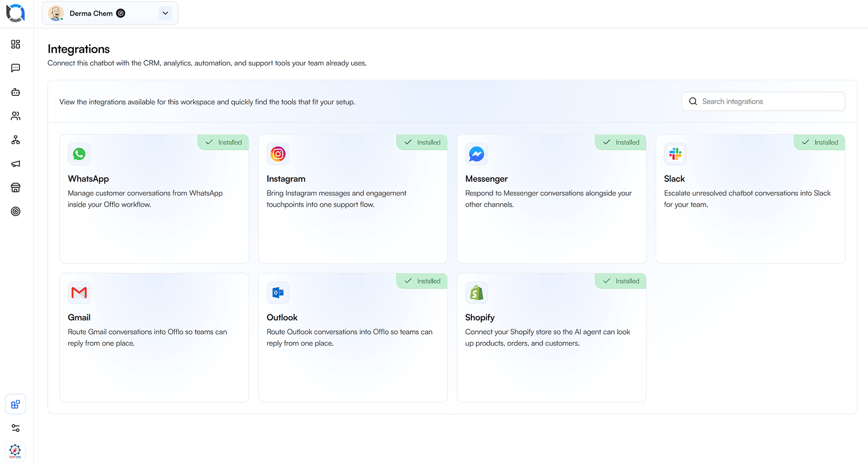Click 'Connect your Shopify store' description
This screenshot has height=465, width=868.
pos(548,338)
